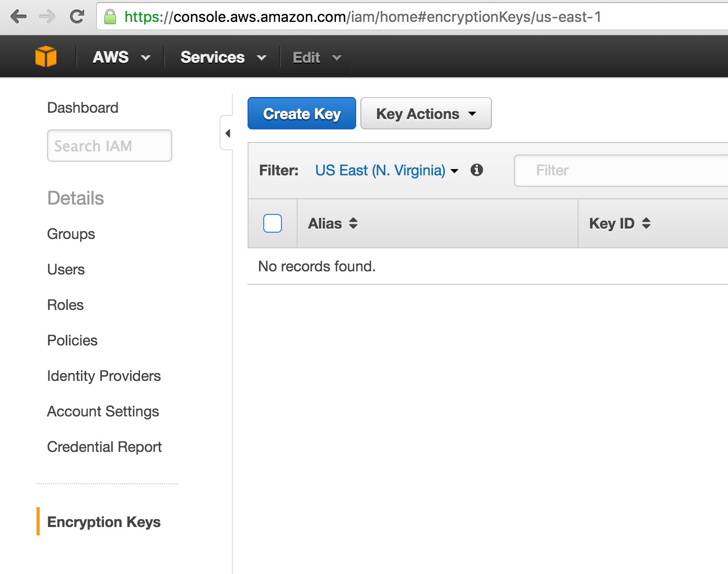
Task: Click the Filter text box
Action: 621,170
